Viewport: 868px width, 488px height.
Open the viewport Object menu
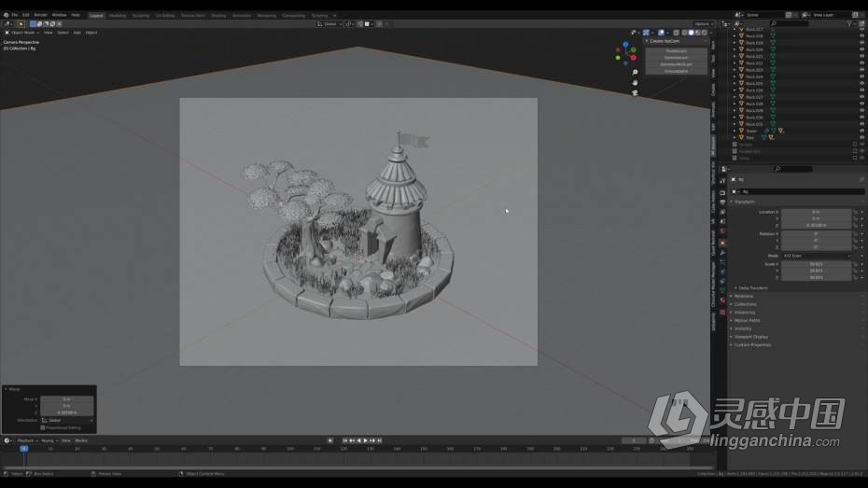click(x=91, y=33)
